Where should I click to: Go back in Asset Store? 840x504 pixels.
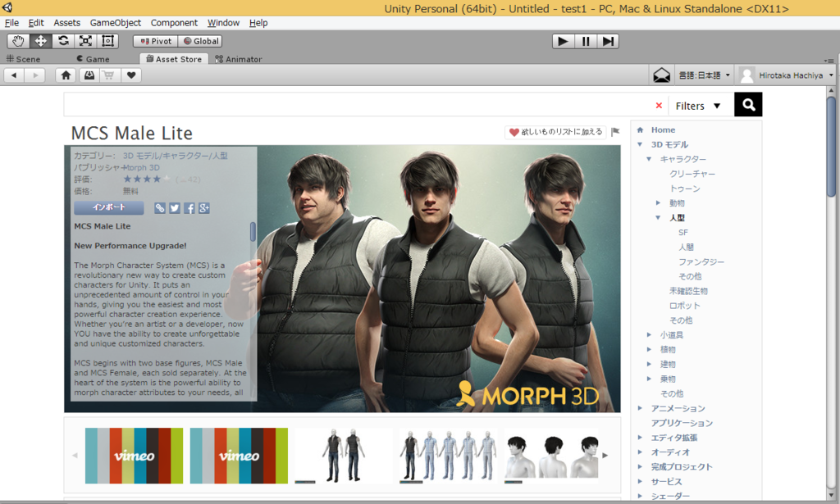14,75
